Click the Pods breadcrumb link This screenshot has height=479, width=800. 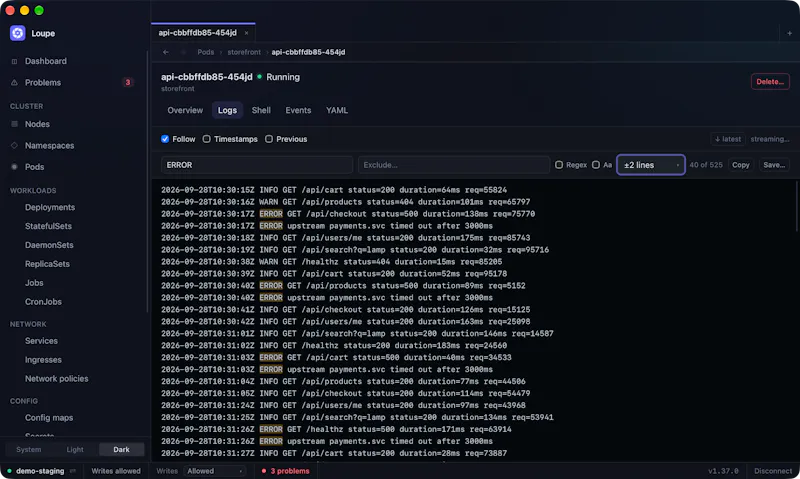pos(206,52)
